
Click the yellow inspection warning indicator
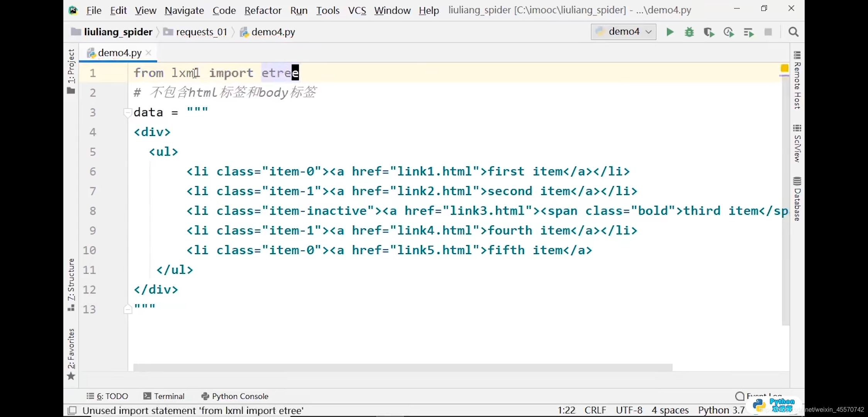(x=784, y=68)
